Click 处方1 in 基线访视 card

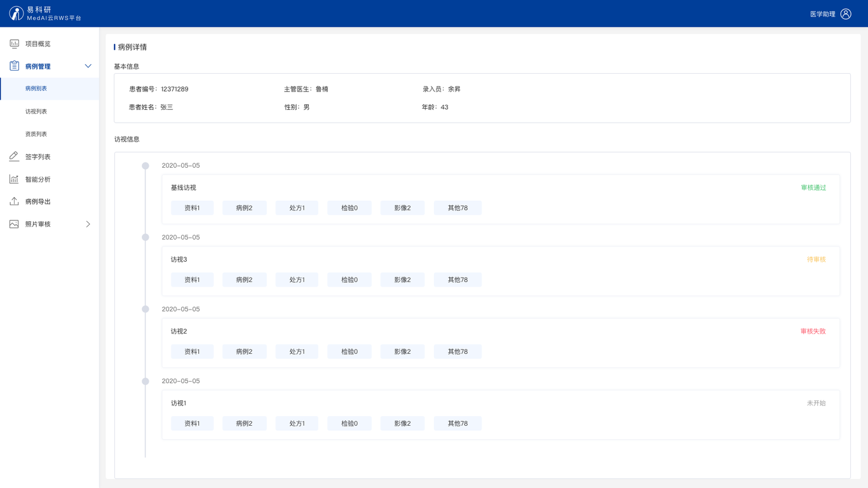(x=297, y=208)
